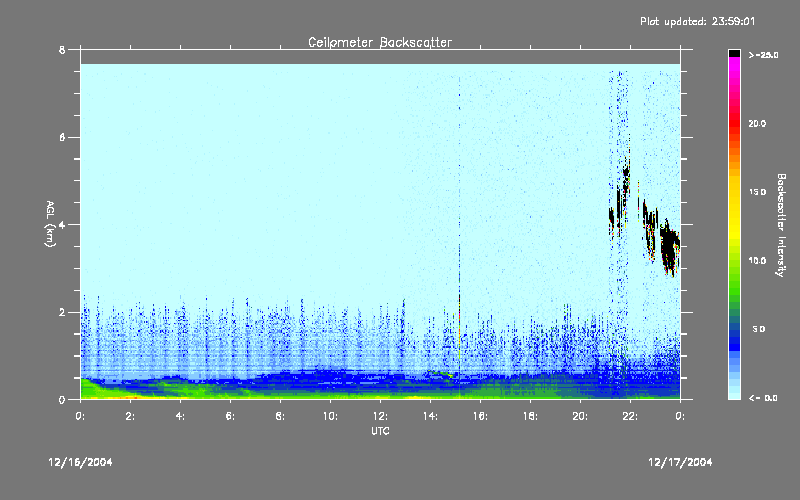
Task: Click the 'Plot updated: 23:59:01' timestamp
Action: (x=697, y=21)
